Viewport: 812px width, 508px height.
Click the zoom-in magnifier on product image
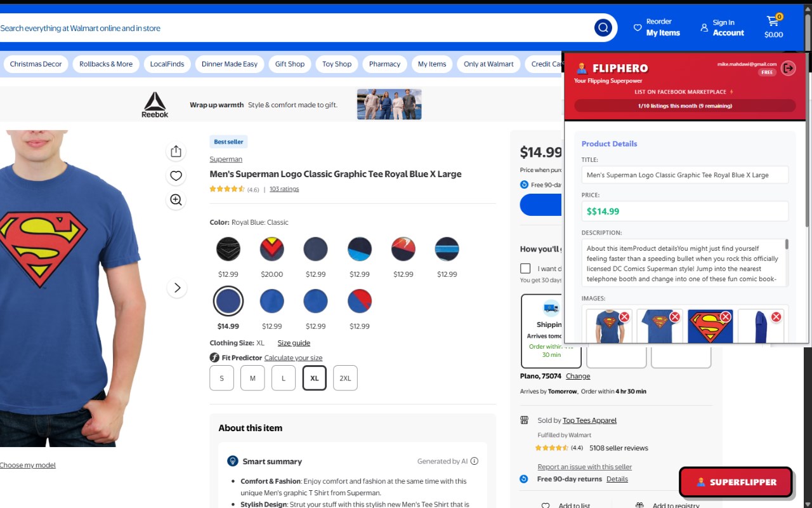tap(176, 200)
